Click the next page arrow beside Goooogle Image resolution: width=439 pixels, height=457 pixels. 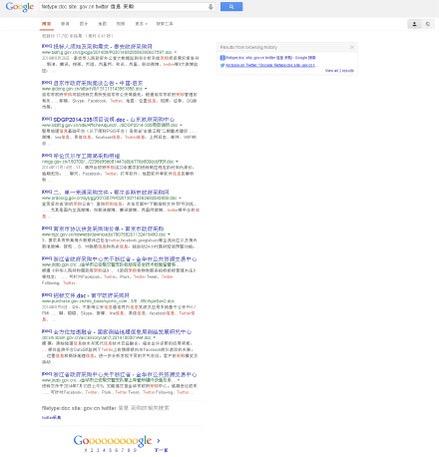pos(158,440)
